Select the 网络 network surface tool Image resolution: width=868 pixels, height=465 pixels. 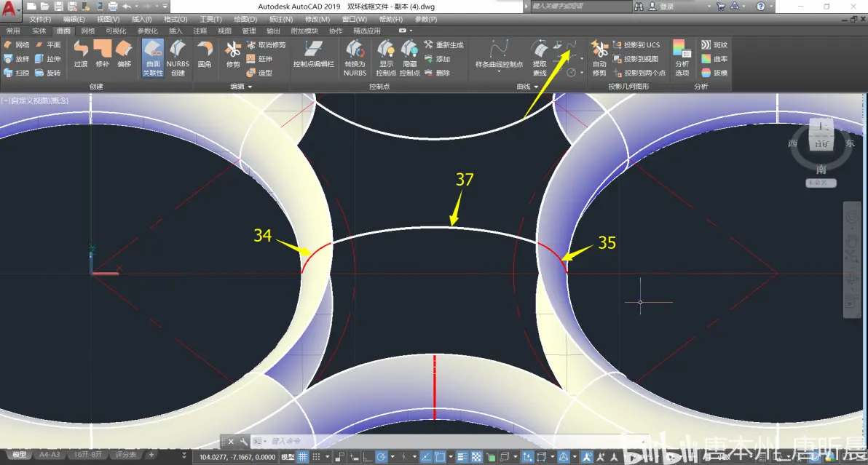coord(17,45)
